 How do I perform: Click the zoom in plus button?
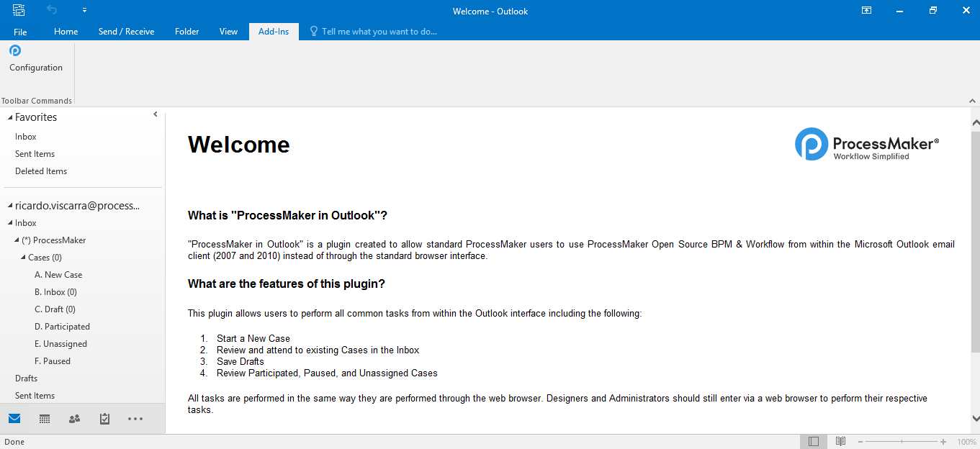(943, 441)
